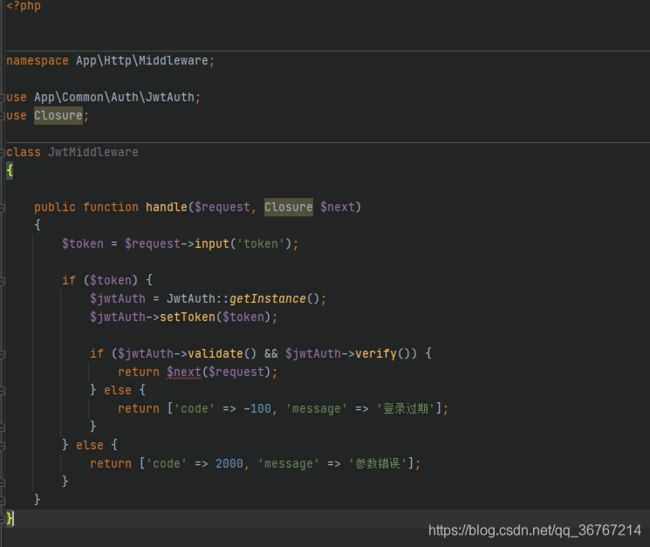Collapse the validate/verify if block fold marker

coord(2,353)
